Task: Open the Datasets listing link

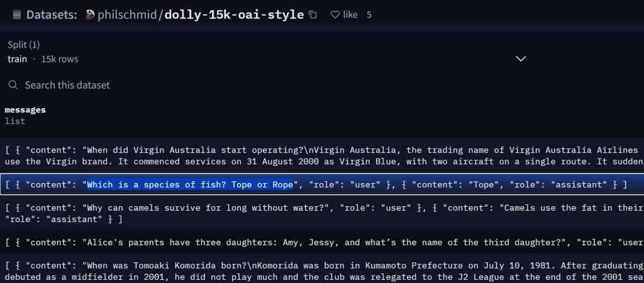Action: [52, 14]
